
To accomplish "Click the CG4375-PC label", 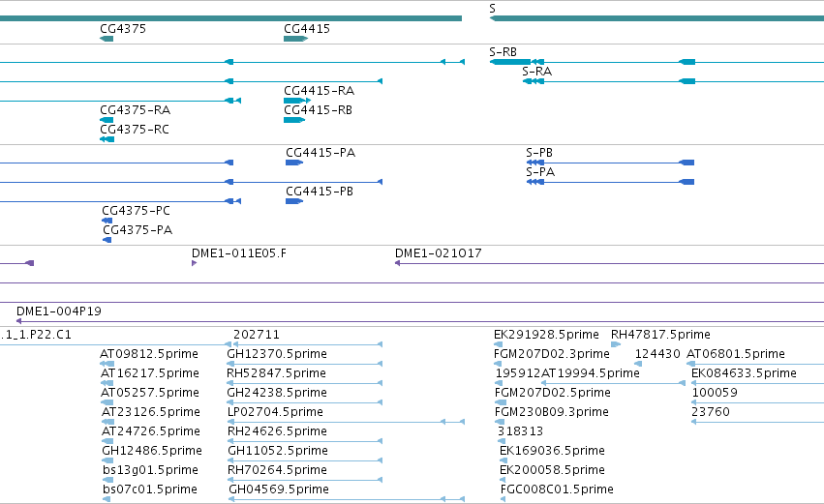I will pos(137,211).
